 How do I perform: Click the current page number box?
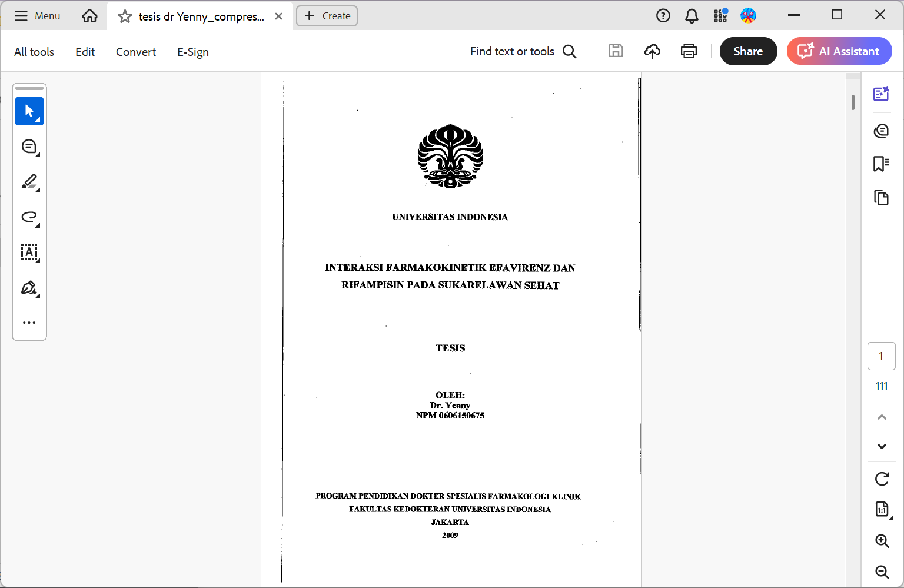881,356
